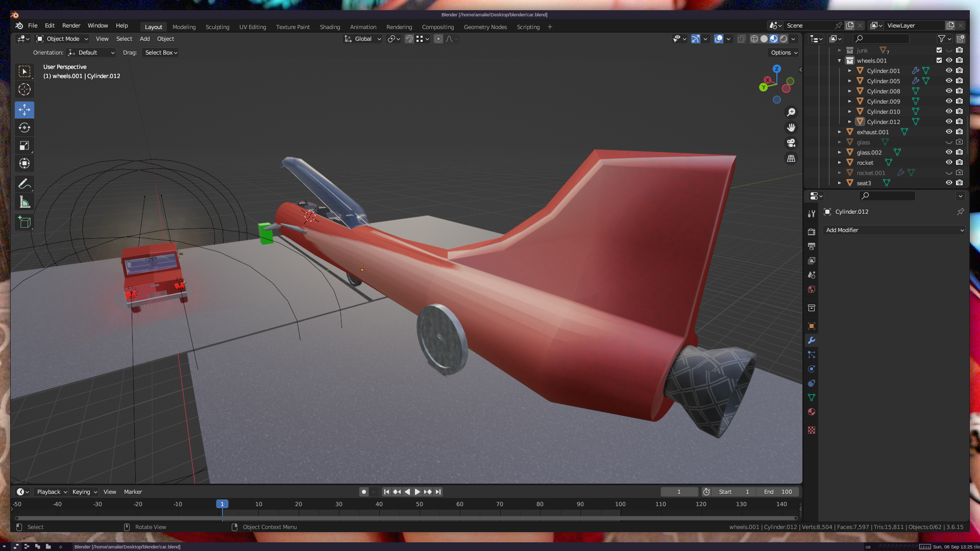Image resolution: width=980 pixels, height=551 pixels.
Task: Click frame 50 on the timeline
Action: click(420, 505)
